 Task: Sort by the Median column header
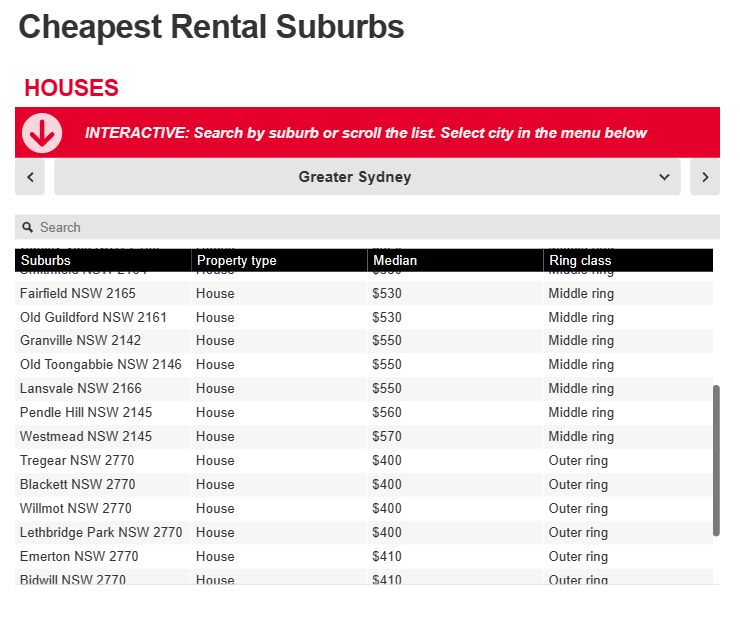click(395, 261)
